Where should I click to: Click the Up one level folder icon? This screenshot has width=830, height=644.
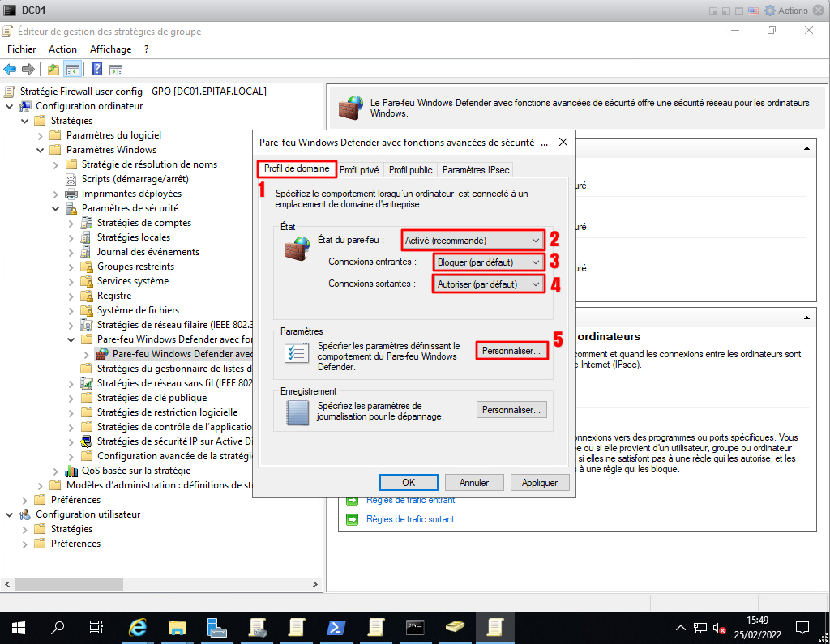pos(53,69)
